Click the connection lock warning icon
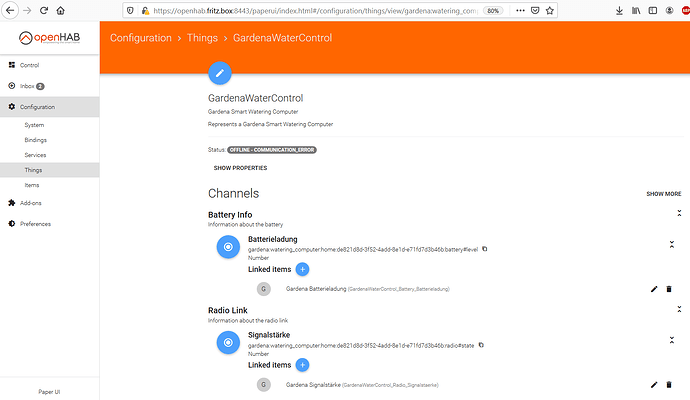This screenshot has height=400, width=690. pyautogui.click(x=145, y=11)
